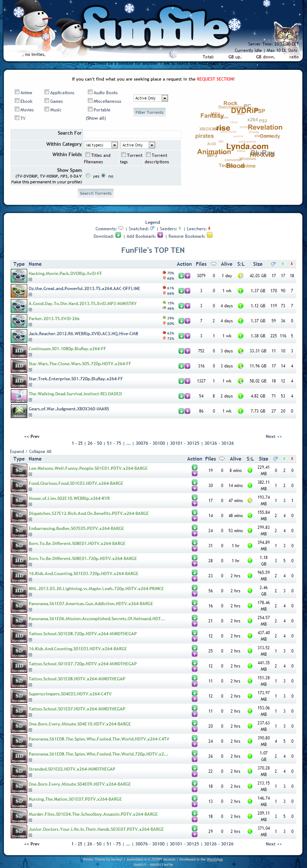Tick the Movies category checkbox
The height and width of the screenshot is (868, 307).
click(x=17, y=109)
